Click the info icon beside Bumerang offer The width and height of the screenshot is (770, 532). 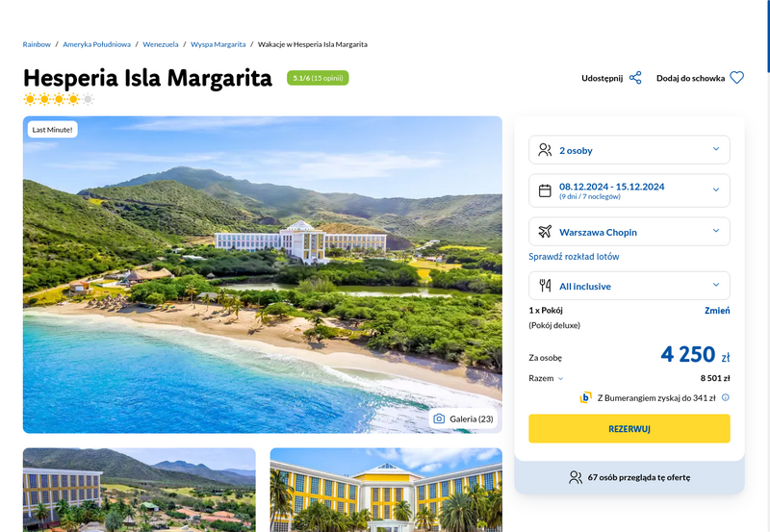point(726,397)
